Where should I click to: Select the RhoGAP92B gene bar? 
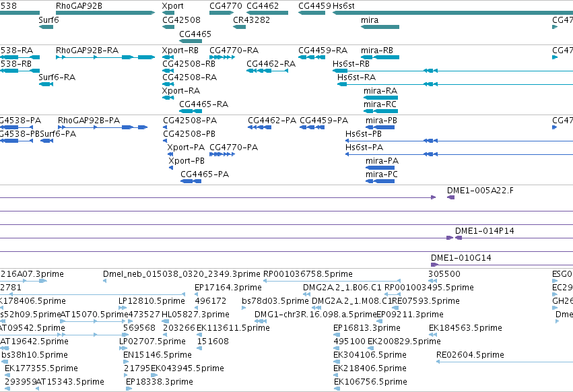click(105, 13)
